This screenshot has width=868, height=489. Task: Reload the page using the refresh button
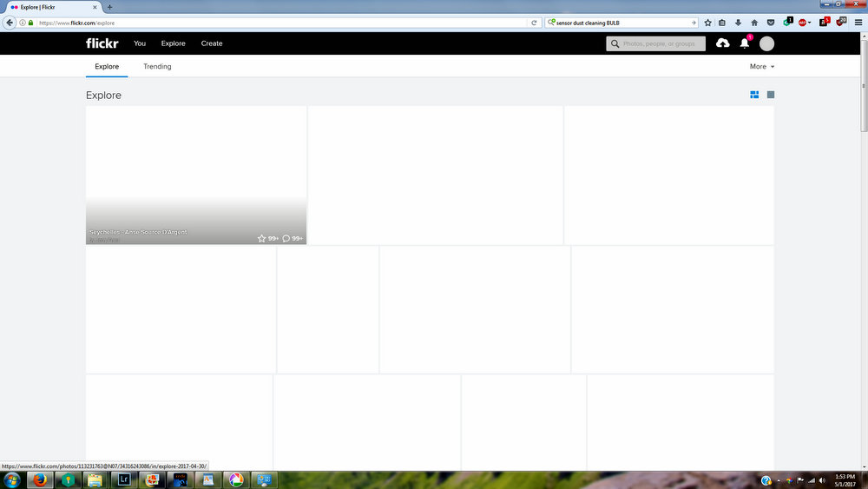535,23
